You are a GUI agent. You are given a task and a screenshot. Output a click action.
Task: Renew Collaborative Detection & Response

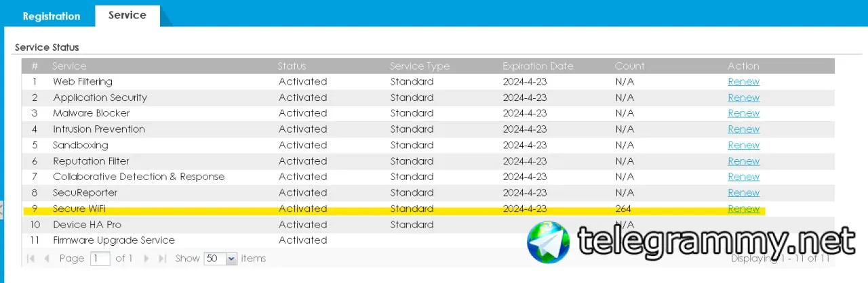point(743,177)
